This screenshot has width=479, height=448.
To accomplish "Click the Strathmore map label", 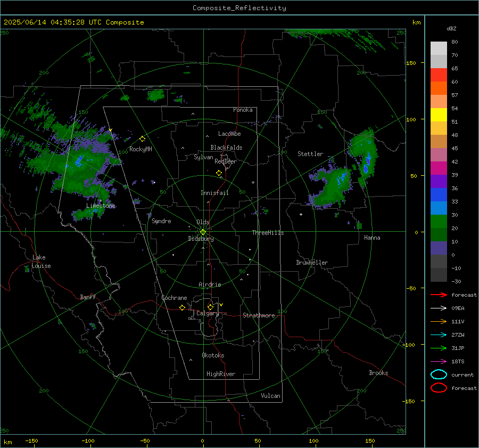I will point(259,315).
